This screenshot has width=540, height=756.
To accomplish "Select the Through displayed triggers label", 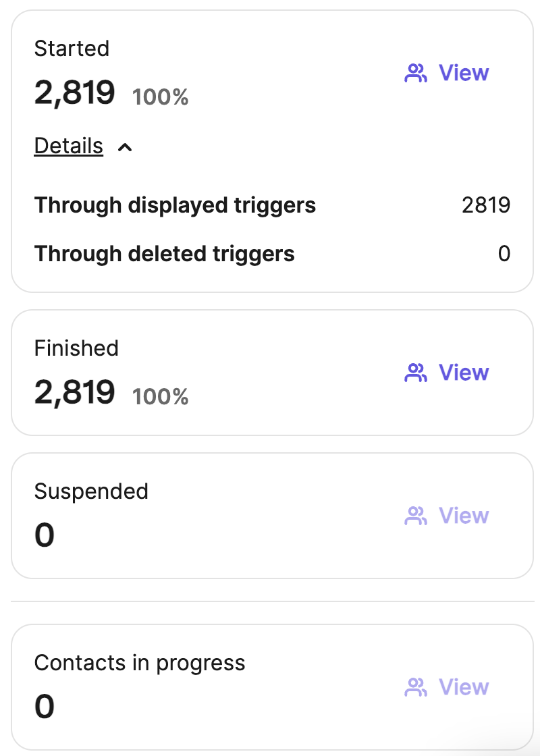I will (175, 205).
